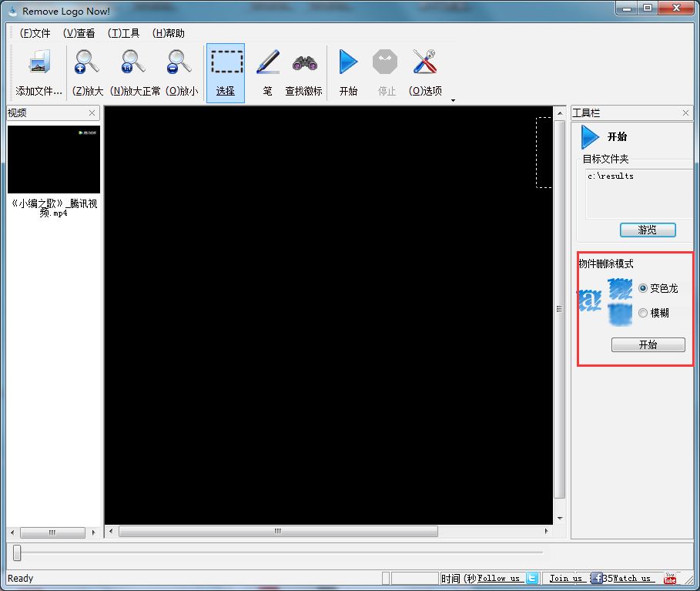Select the Pen (笔) marker tool
Image resolution: width=700 pixels, height=591 pixels.
pos(268,62)
